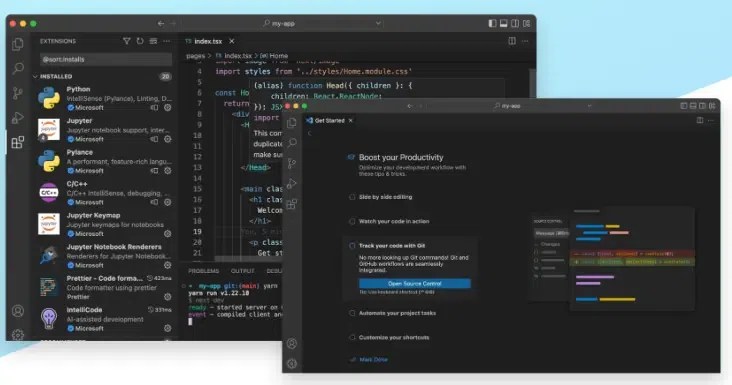
Task: Click Mark Done link
Action: tap(373, 359)
